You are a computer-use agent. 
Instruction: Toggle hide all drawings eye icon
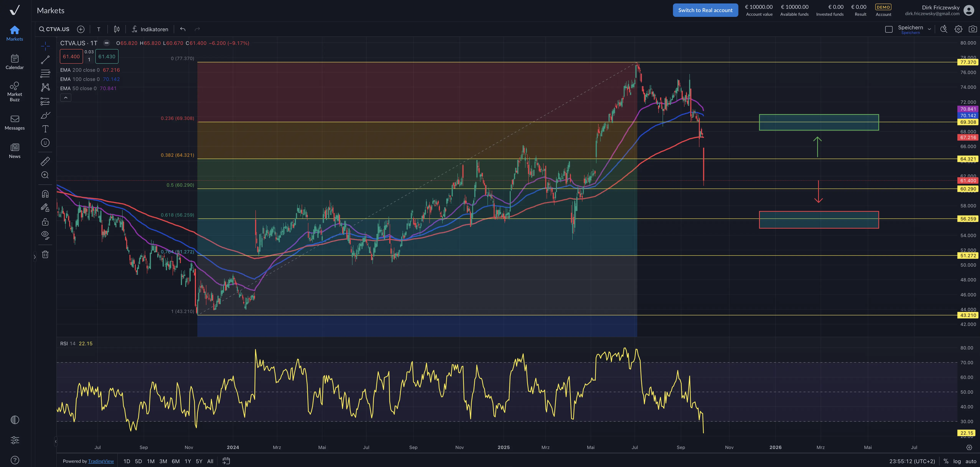tap(45, 235)
